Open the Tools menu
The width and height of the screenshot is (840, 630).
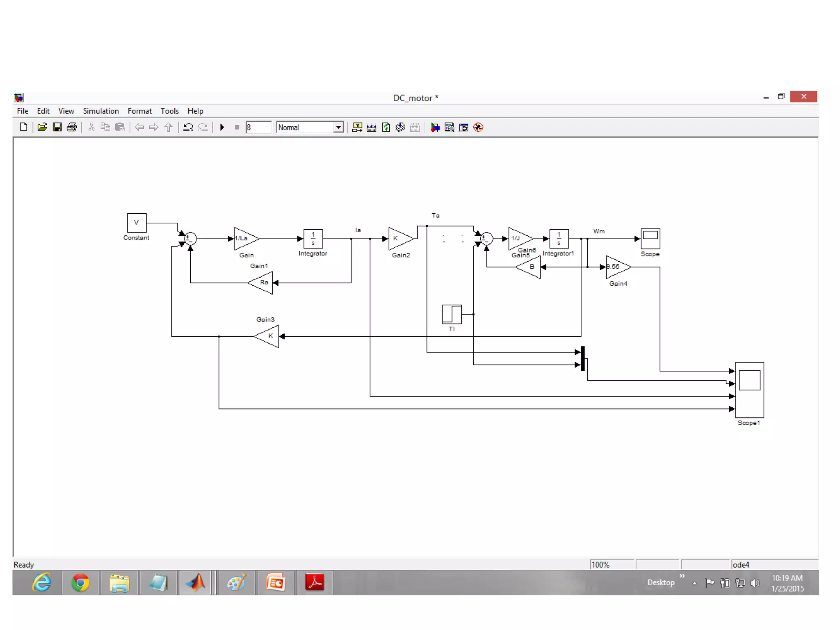point(169,111)
